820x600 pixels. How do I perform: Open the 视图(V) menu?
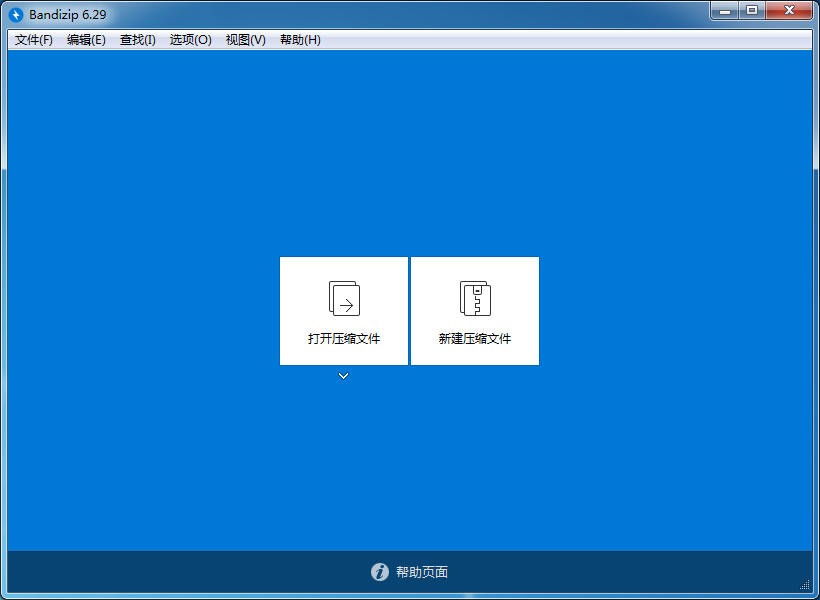(x=245, y=40)
